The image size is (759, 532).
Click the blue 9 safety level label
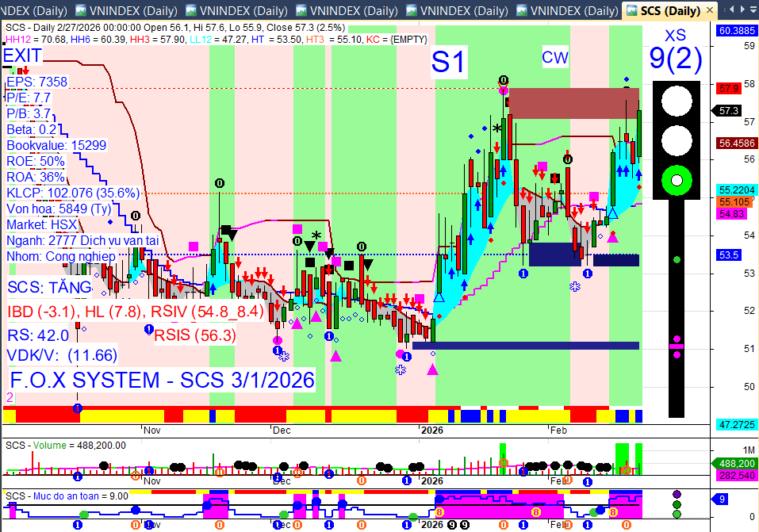coord(720,499)
